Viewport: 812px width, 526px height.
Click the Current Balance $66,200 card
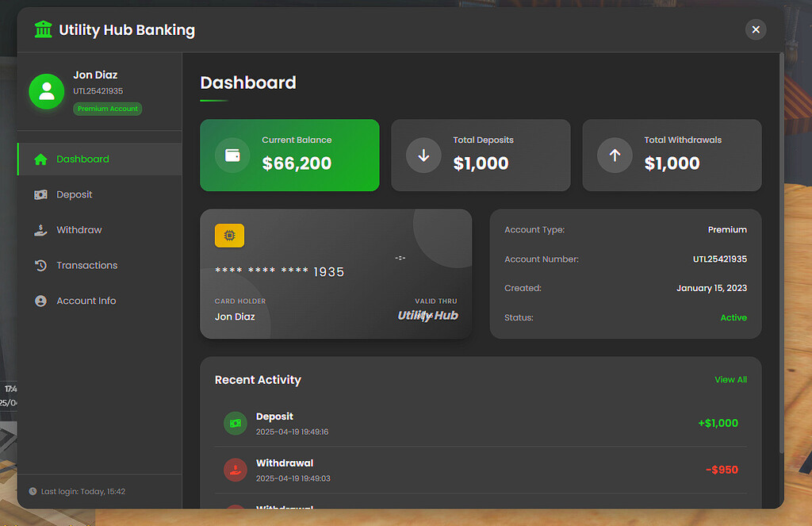coord(289,155)
